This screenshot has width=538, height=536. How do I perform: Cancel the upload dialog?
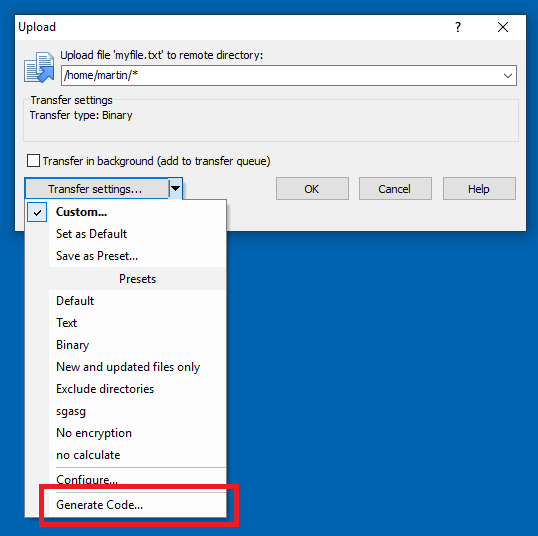pos(395,189)
